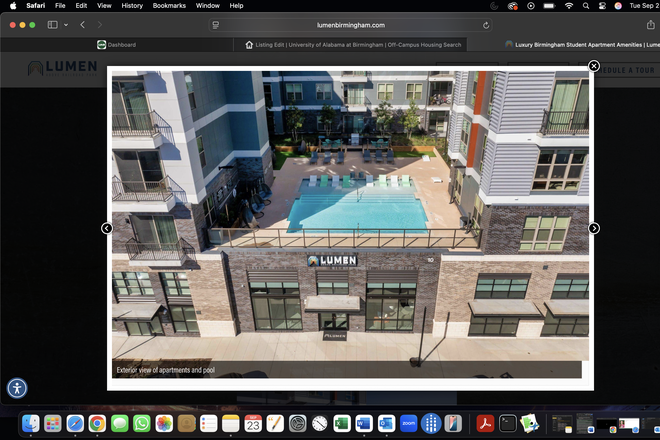Show the previous gallery photo
This screenshot has height=440, width=660.
pyautogui.click(x=107, y=228)
